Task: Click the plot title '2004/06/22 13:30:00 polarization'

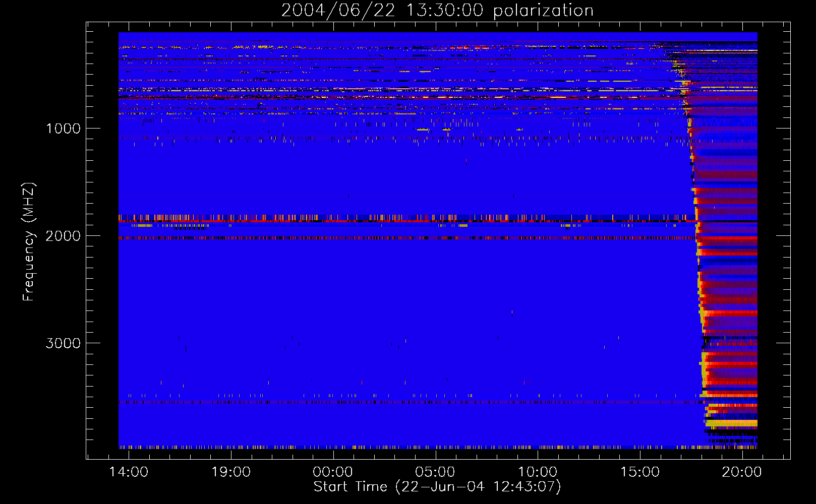Action: tap(437, 10)
